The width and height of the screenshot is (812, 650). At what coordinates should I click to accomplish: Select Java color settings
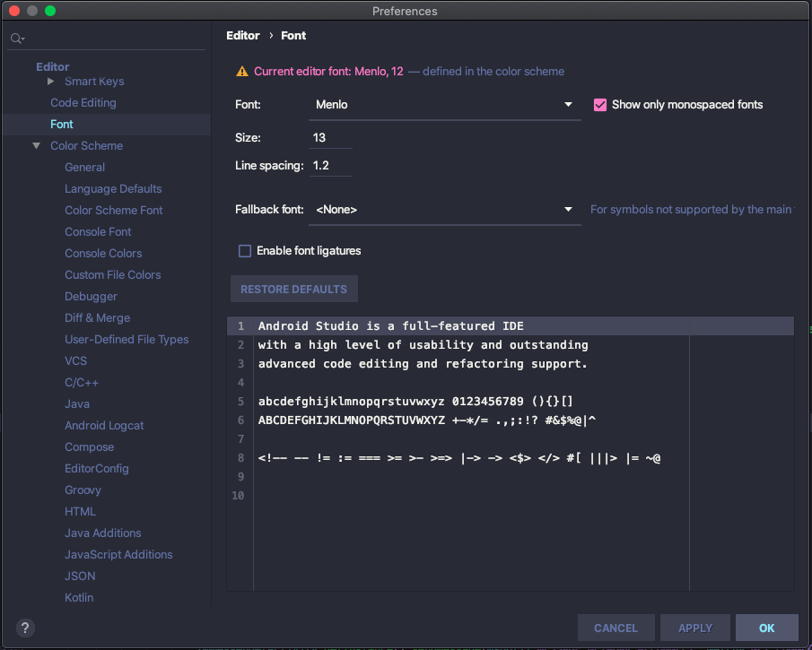[x=76, y=403]
